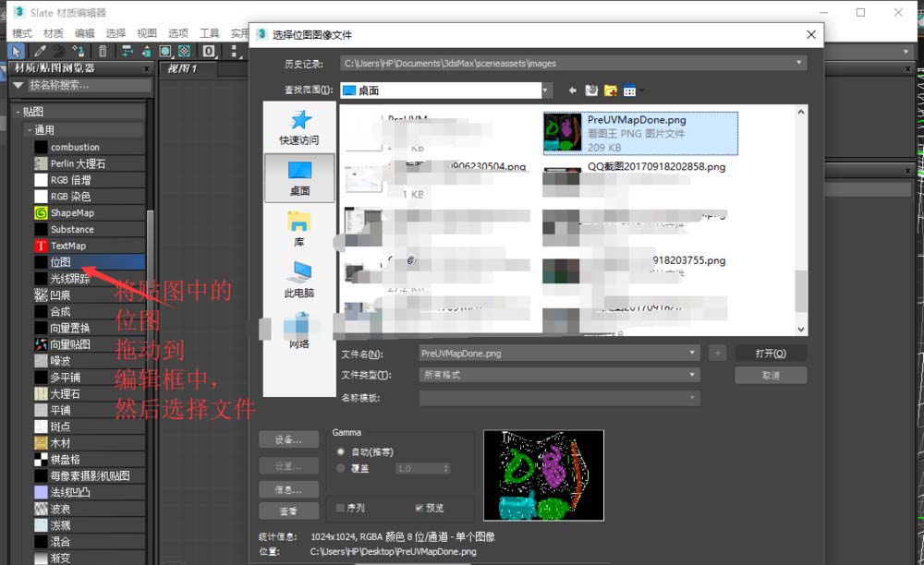This screenshot has height=565, width=924.
Task: Select Desktop (桌面) in the places bar
Action: coord(299,178)
